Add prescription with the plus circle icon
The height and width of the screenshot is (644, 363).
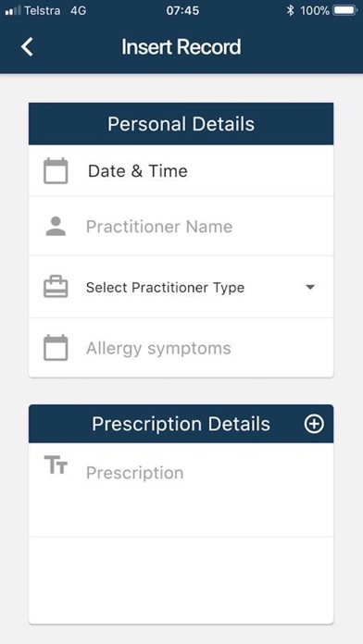314,424
